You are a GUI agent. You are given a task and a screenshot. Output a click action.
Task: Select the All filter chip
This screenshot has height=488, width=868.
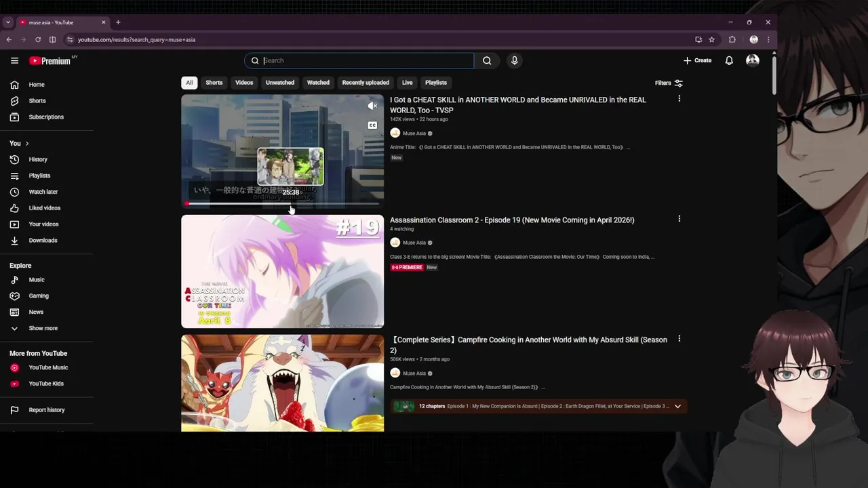tap(189, 83)
